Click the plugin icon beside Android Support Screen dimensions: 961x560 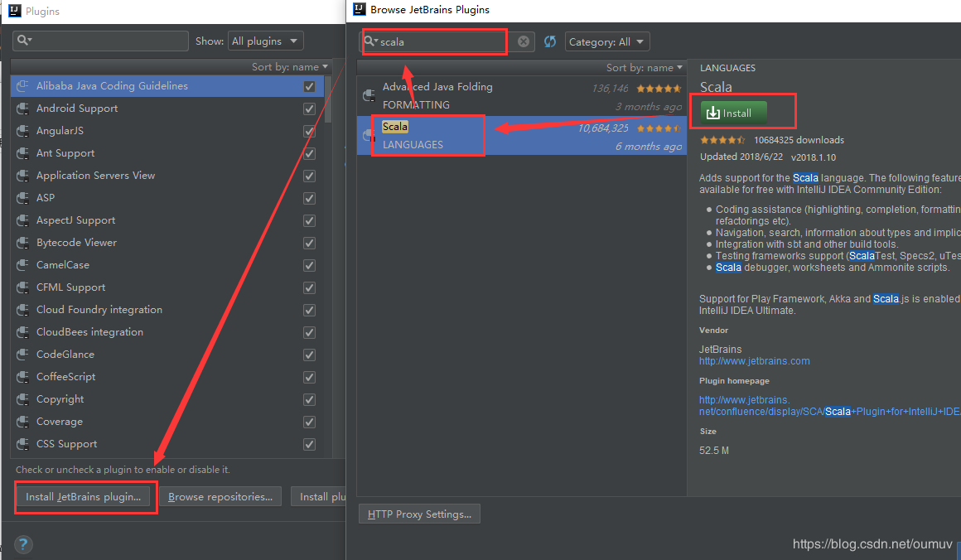click(x=22, y=109)
